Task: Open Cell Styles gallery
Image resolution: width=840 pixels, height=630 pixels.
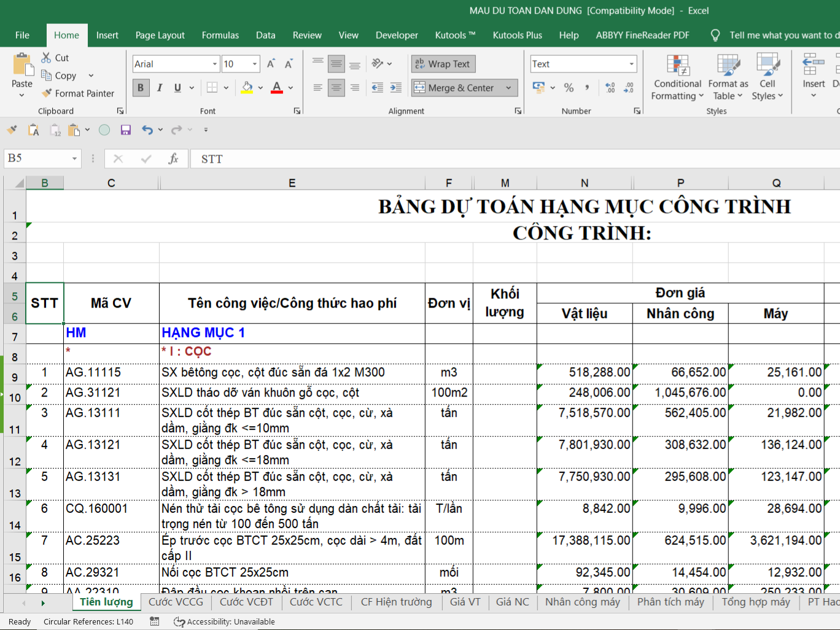Action: tap(768, 77)
